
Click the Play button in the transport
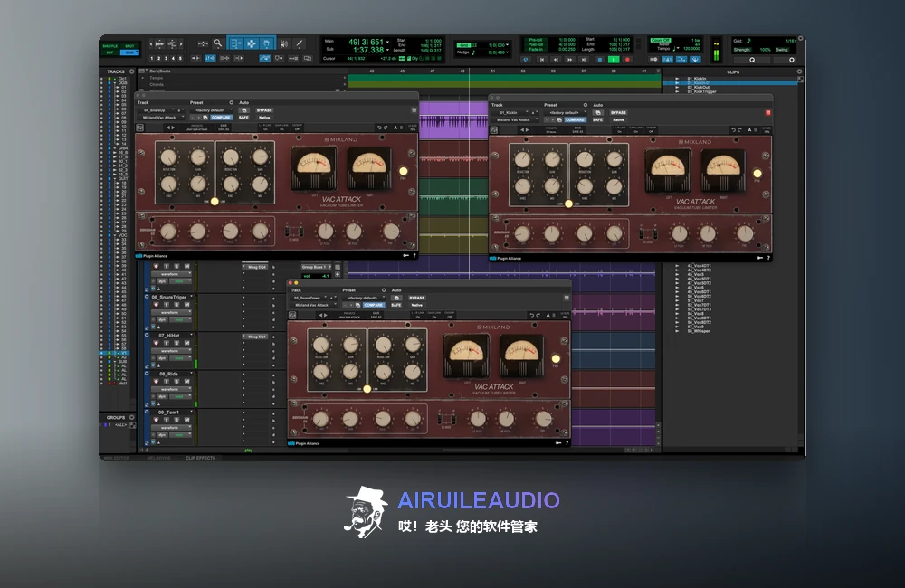pos(614,60)
